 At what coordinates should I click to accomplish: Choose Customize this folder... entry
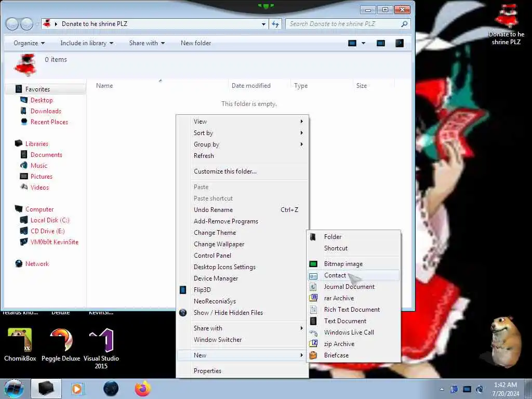point(242,171)
